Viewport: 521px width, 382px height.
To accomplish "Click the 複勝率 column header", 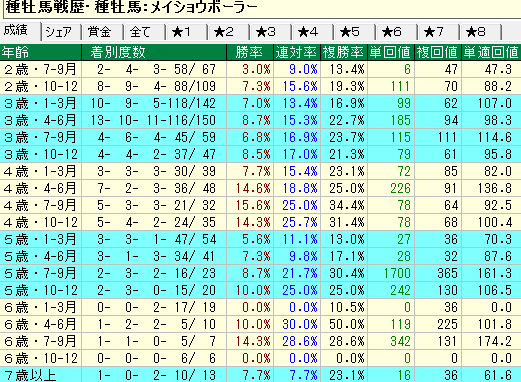I will coord(344,52).
